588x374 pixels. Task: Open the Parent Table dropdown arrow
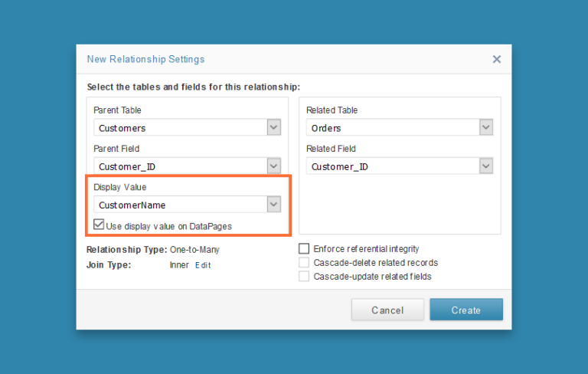coord(274,127)
